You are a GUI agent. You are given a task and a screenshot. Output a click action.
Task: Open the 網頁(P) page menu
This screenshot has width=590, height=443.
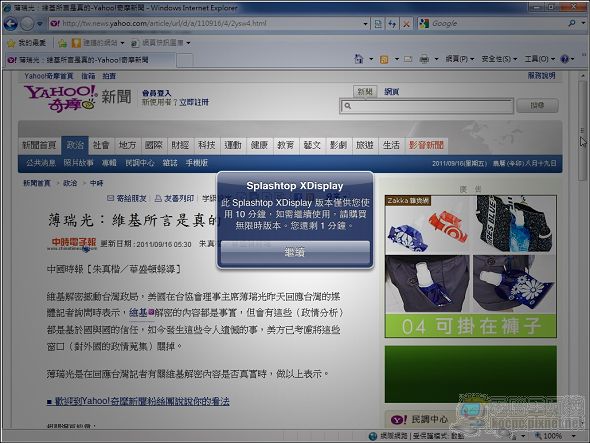click(x=459, y=59)
